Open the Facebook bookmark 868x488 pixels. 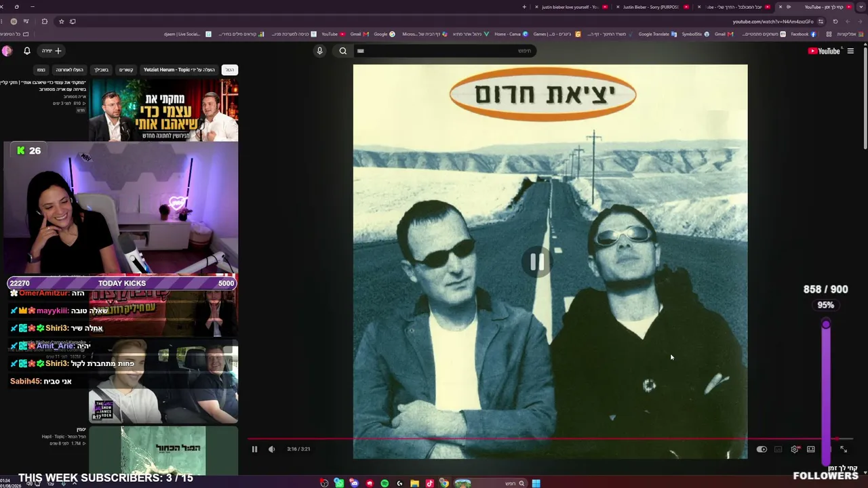pyautogui.click(x=803, y=34)
